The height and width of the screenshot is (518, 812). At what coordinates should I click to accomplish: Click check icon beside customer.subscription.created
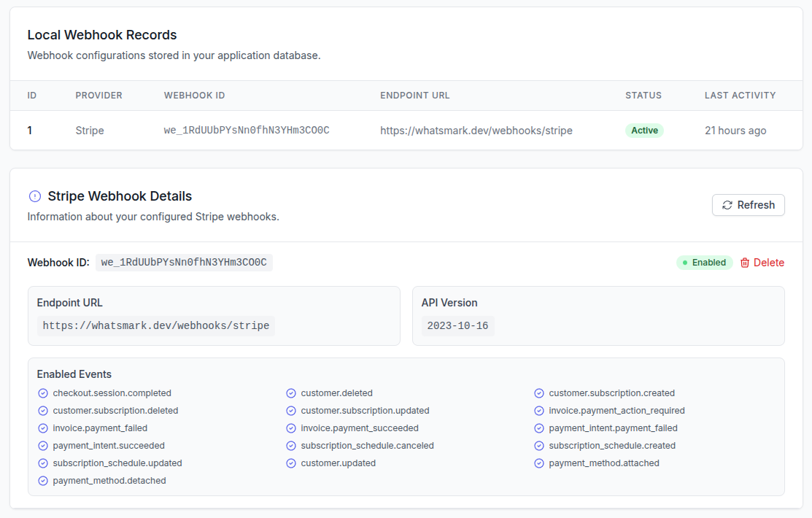coord(539,393)
